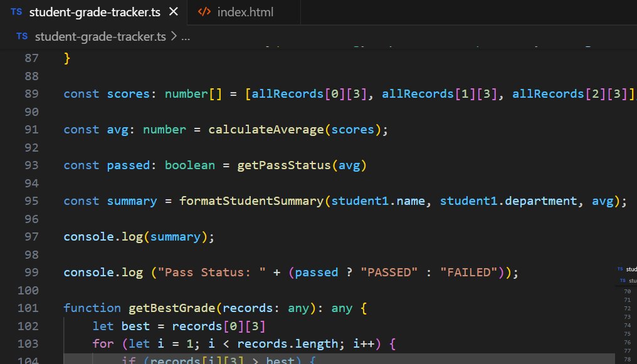Click the "PASSED" string on line 99

click(x=389, y=273)
